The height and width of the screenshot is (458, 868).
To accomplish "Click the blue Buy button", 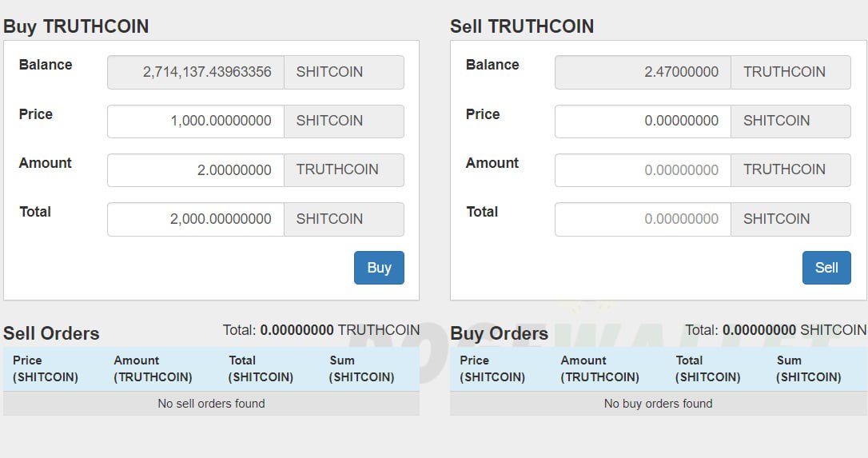I will [379, 268].
